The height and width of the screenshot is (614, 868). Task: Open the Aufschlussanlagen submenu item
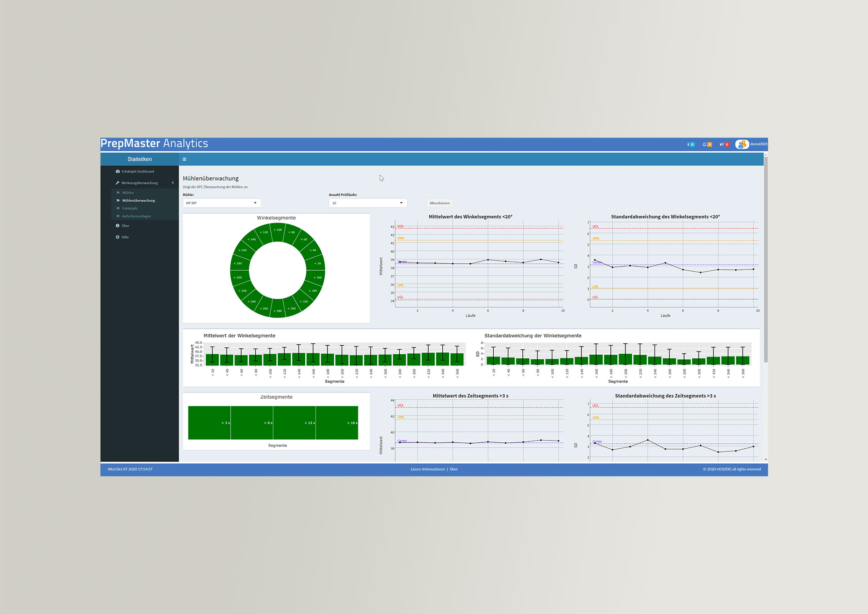(136, 216)
